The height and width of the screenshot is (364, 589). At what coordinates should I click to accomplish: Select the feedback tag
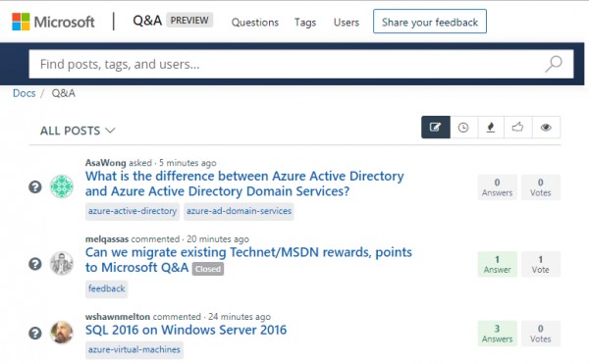tap(107, 289)
